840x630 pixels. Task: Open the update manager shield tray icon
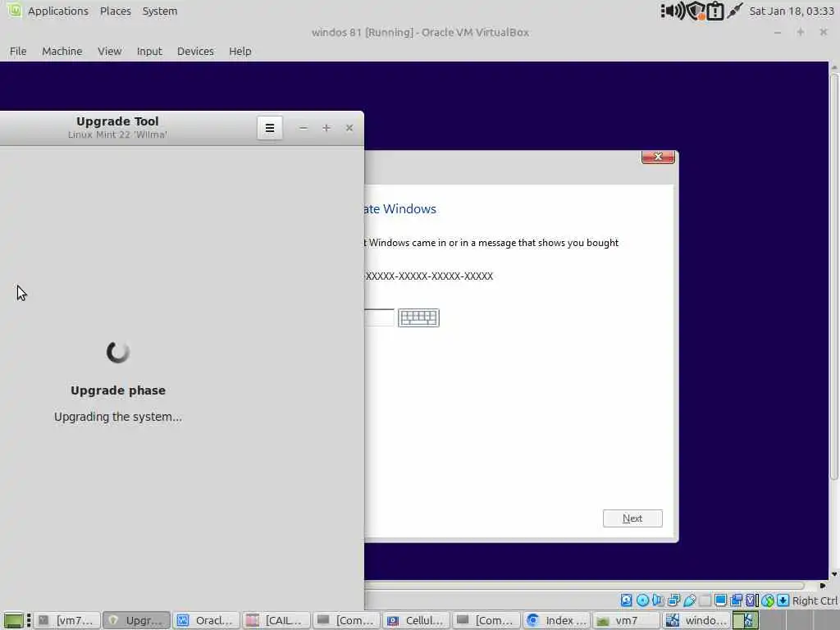(x=696, y=11)
